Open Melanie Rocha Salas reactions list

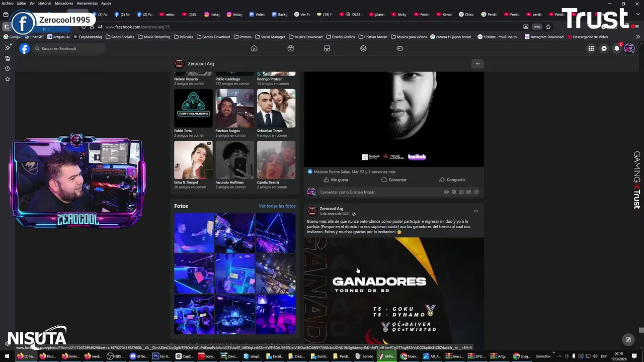click(x=355, y=171)
